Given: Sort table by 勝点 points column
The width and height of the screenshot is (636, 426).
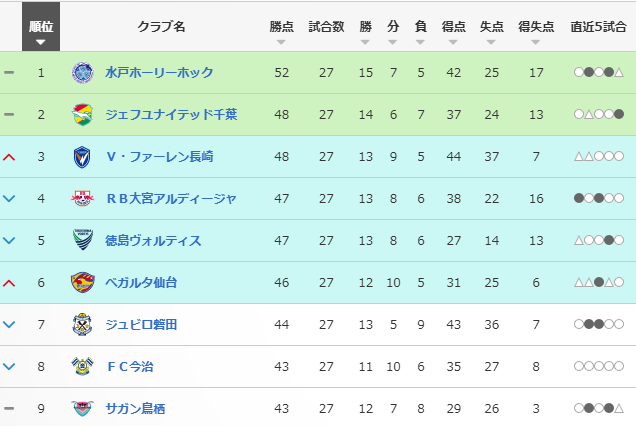Looking at the screenshot, I should point(281,29).
